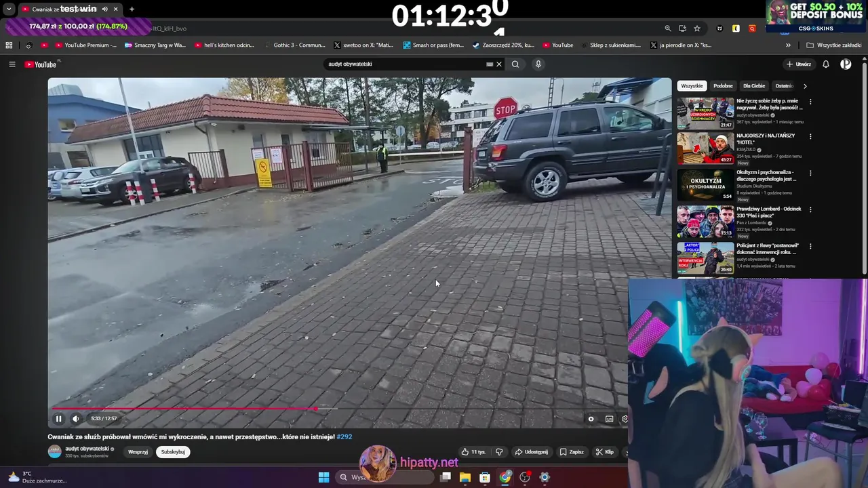Select the Podobne filter chip

pyautogui.click(x=723, y=86)
